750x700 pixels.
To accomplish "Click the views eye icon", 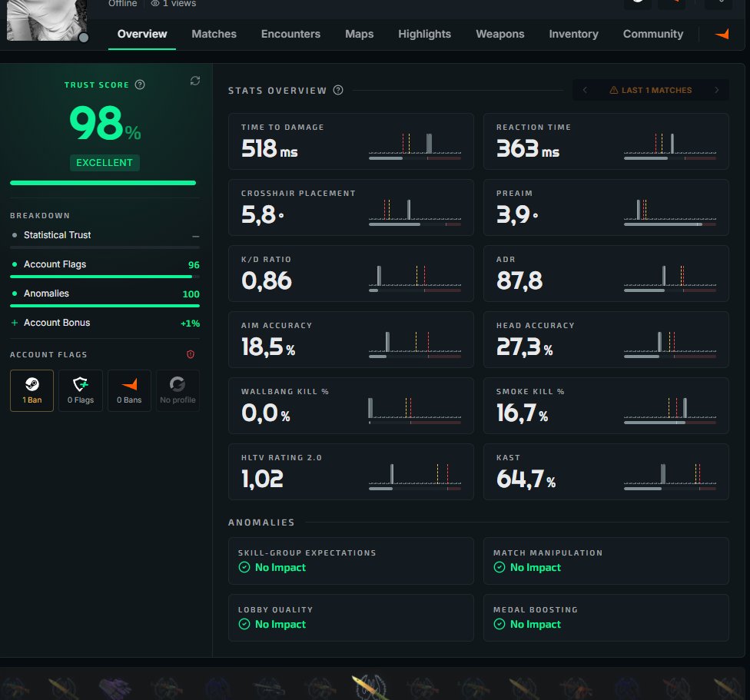I will pos(155,3).
